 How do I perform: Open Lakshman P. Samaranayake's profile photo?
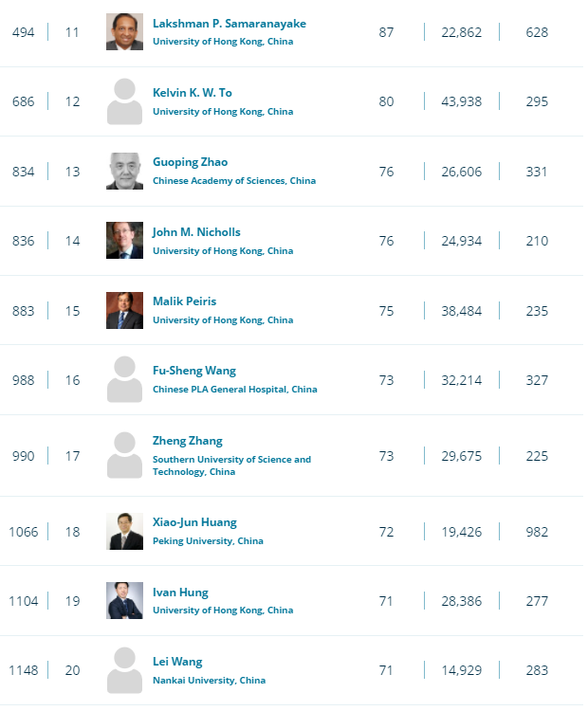click(x=124, y=31)
